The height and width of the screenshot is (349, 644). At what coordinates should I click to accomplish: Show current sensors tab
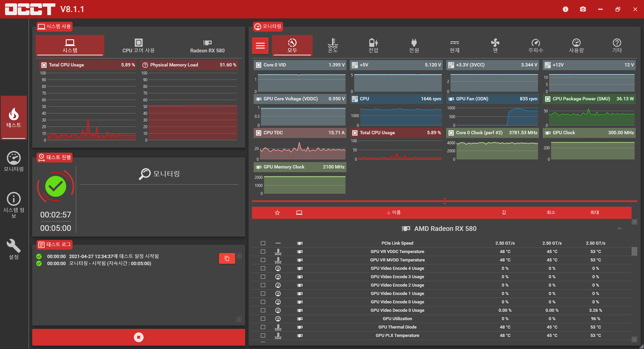point(454,46)
